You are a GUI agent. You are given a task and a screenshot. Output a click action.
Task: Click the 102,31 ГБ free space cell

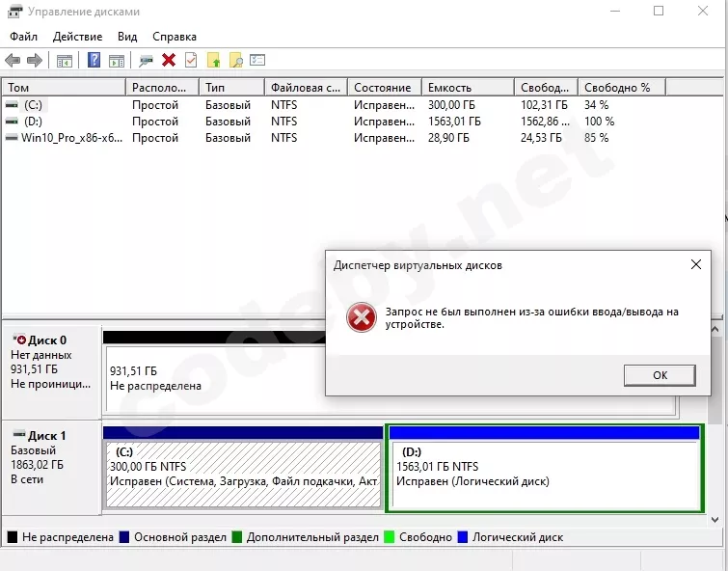(544, 105)
